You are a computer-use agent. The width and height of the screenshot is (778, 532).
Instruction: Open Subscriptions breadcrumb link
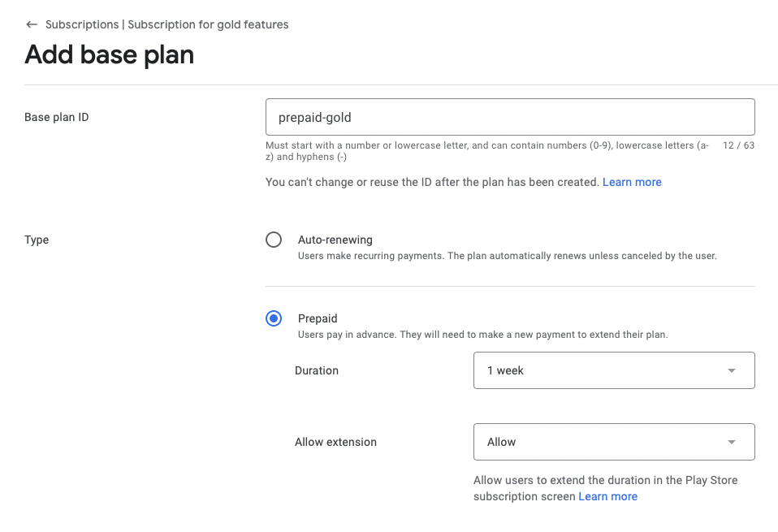coord(82,24)
